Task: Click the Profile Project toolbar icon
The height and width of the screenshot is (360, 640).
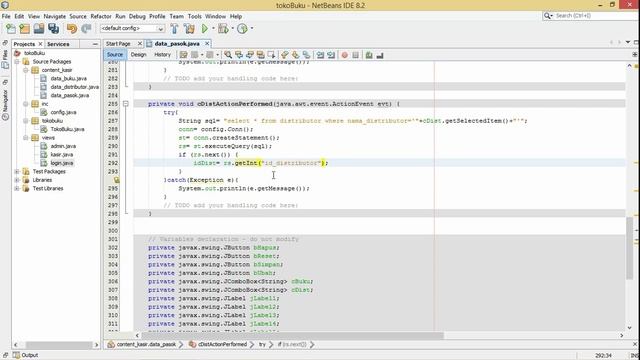Action: click(242, 29)
